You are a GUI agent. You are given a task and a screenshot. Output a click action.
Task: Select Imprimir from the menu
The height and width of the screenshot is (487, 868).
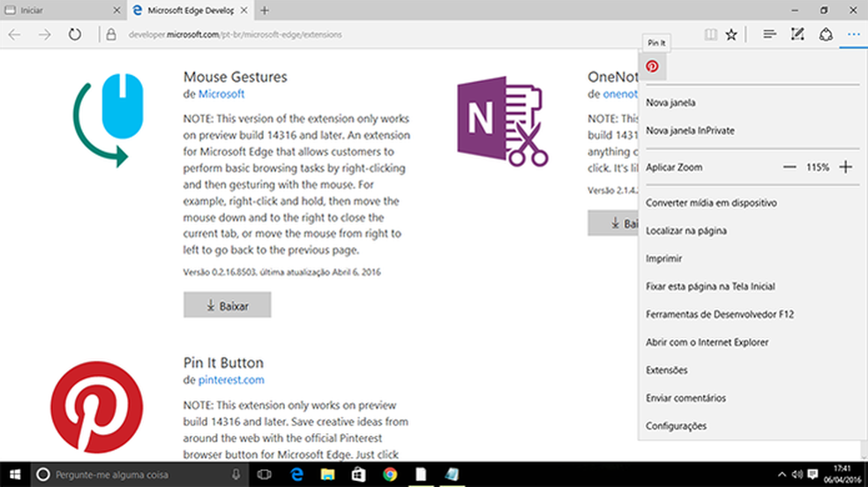tap(663, 258)
